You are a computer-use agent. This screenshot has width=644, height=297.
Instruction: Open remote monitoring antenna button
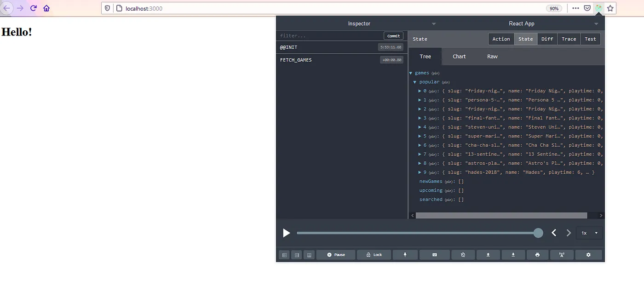[x=562, y=255]
